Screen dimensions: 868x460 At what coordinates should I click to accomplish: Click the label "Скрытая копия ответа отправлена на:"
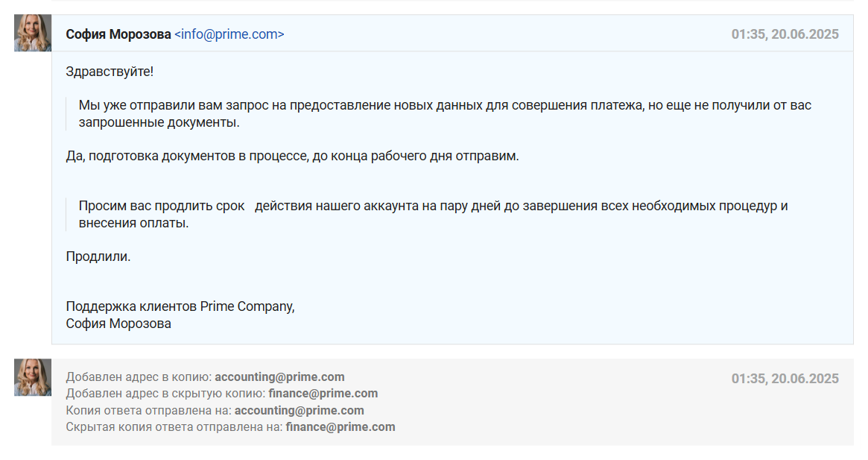click(x=174, y=427)
